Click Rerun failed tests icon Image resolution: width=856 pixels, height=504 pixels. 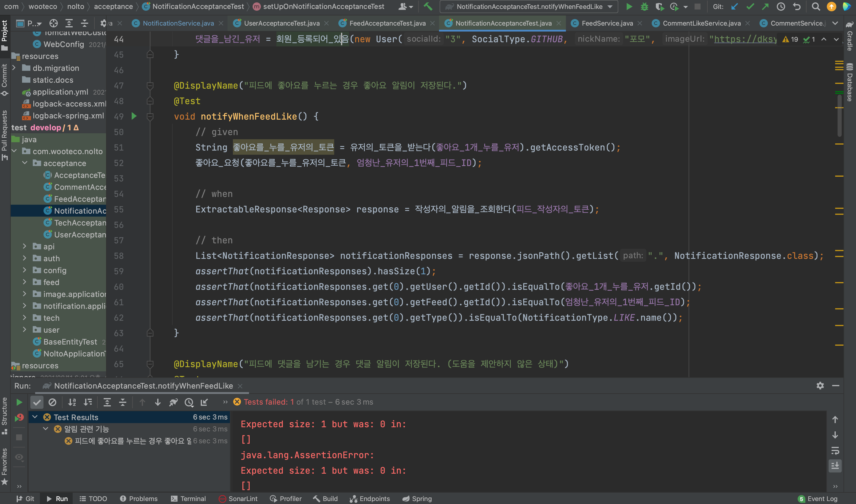(19, 417)
